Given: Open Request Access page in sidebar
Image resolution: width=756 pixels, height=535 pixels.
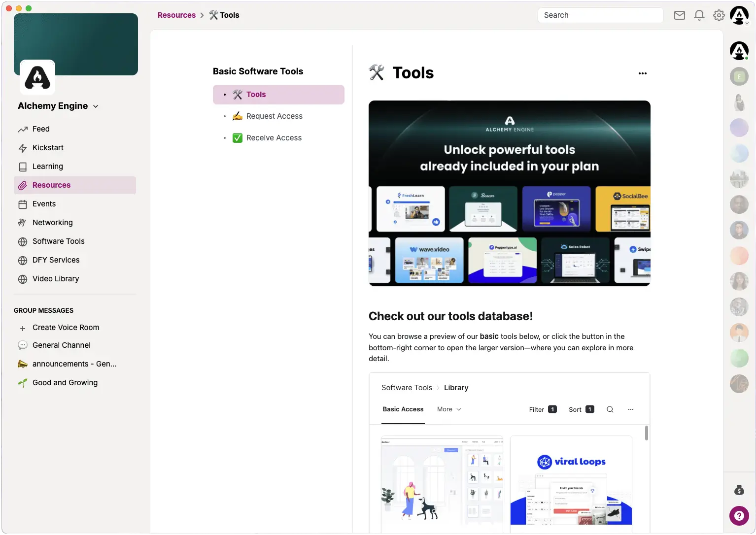Looking at the screenshot, I should [274, 116].
